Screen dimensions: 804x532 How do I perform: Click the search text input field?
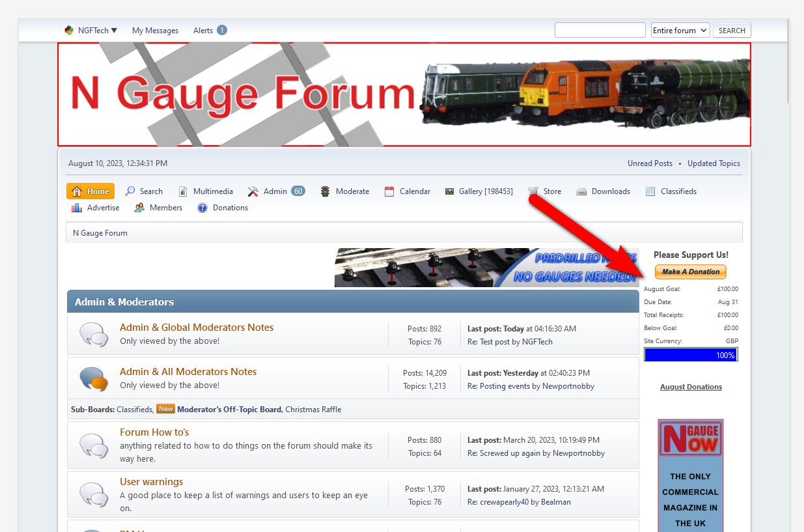[600, 31]
